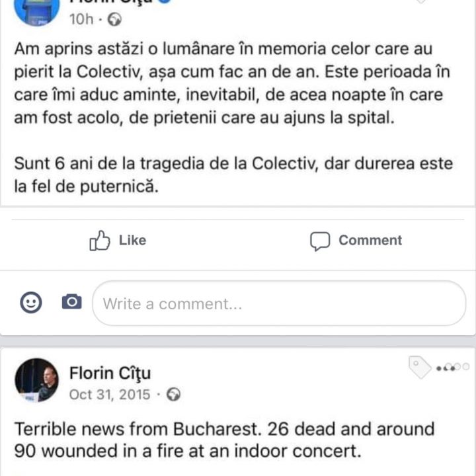The width and height of the screenshot is (476, 476).
Task: Click the tag icon on 2015 post
Action: pyautogui.click(x=419, y=367)
